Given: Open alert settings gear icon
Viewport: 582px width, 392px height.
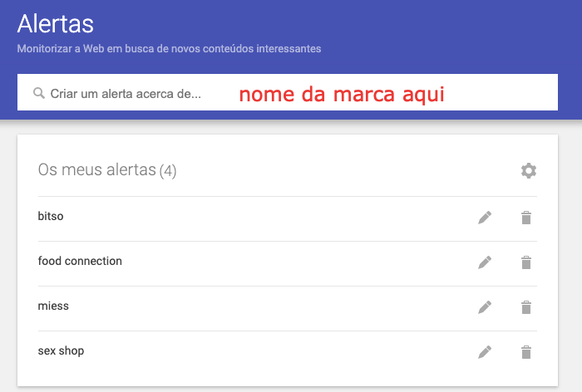Looking at the screenshot, I should point(529,170).
